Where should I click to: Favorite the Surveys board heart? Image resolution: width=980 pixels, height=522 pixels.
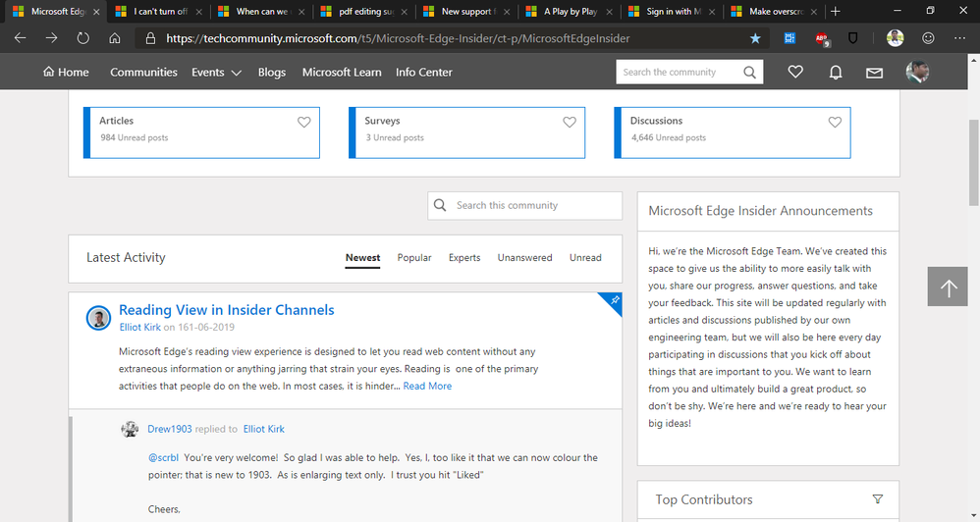point(570,122)
